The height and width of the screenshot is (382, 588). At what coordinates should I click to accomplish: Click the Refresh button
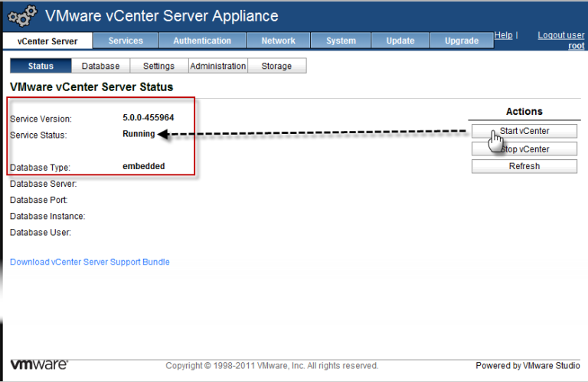click(524, 166)
